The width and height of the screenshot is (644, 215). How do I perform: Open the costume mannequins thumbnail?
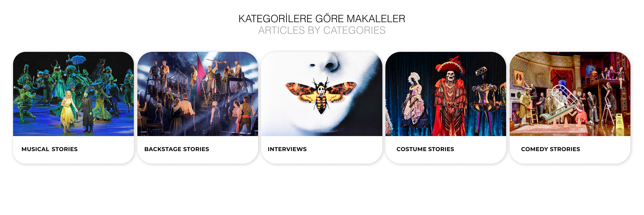[445, 94]
